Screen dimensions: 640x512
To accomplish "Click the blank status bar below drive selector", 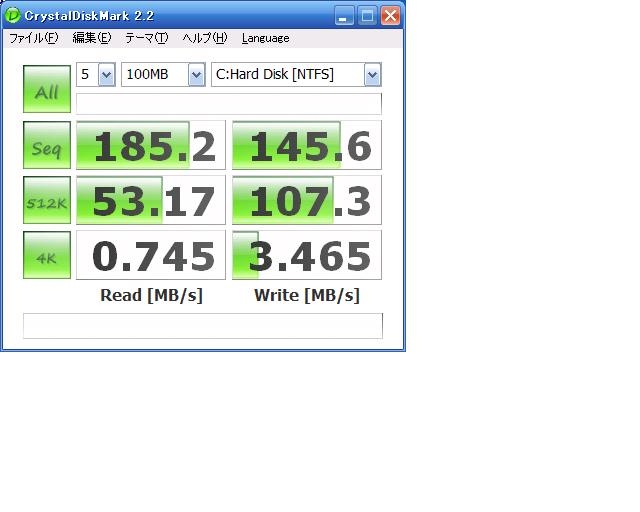I will tap(229, 104).
